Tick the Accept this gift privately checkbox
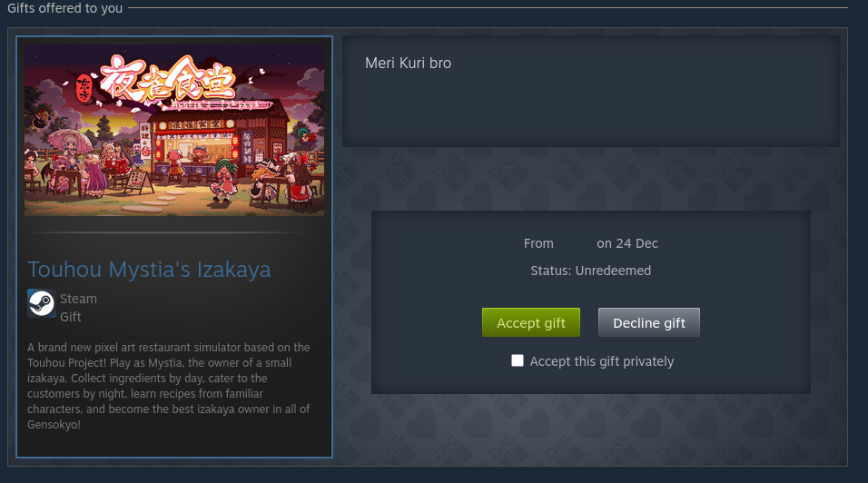The width and height of the screenshot is (868, 483). click(518, 360)
